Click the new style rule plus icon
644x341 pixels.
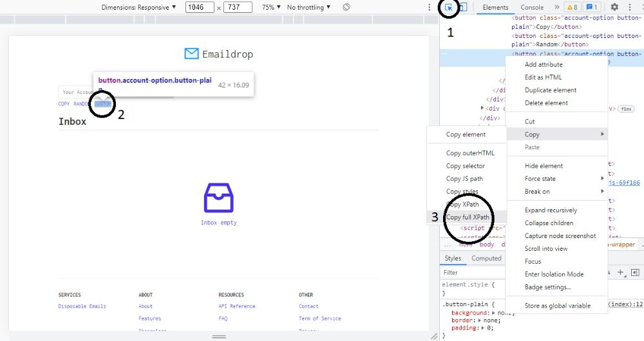tap(621, 272)
